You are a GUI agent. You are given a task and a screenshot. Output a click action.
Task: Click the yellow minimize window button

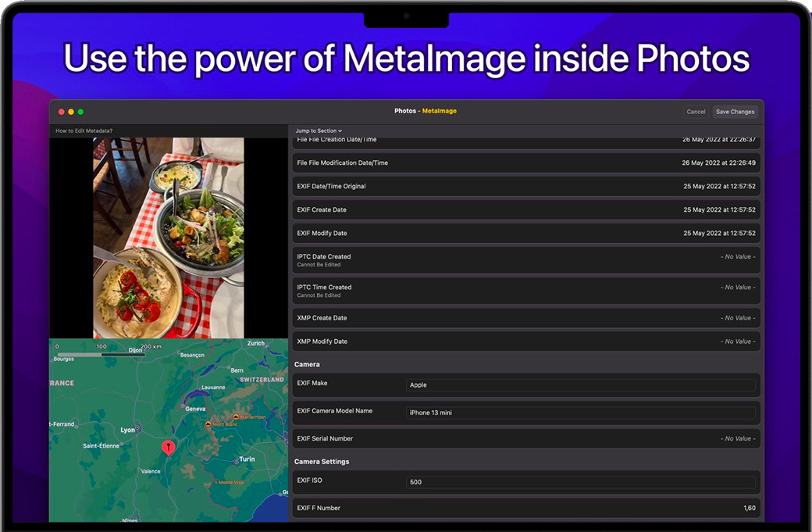(71, 112)
